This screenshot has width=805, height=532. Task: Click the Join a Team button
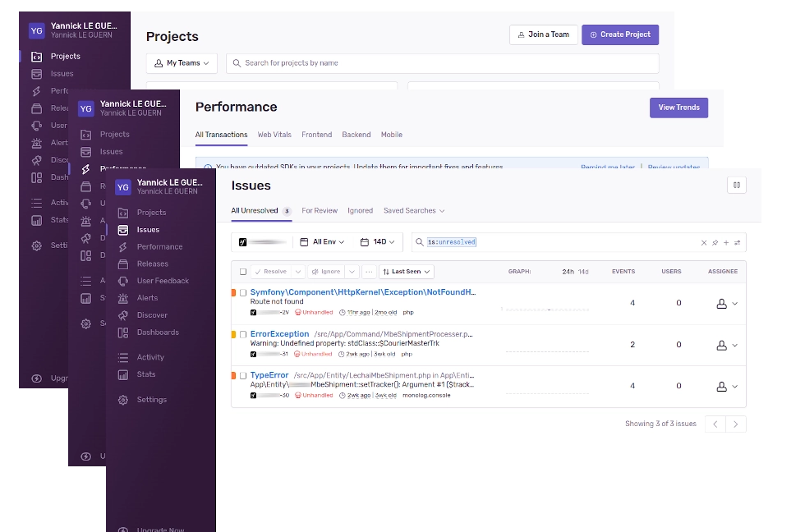click(544, 34)
